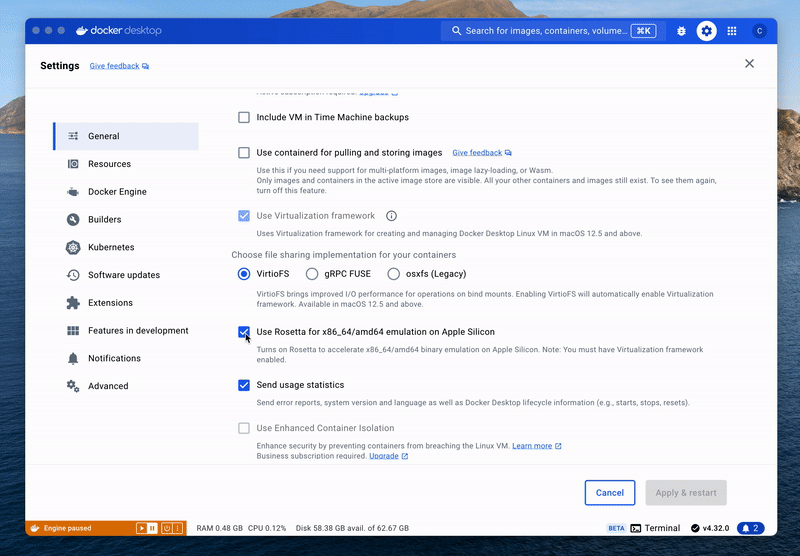Click the Docker Engine whale icon in sidebar
Viewport: 800px width, 556px height.
[73, 192]
